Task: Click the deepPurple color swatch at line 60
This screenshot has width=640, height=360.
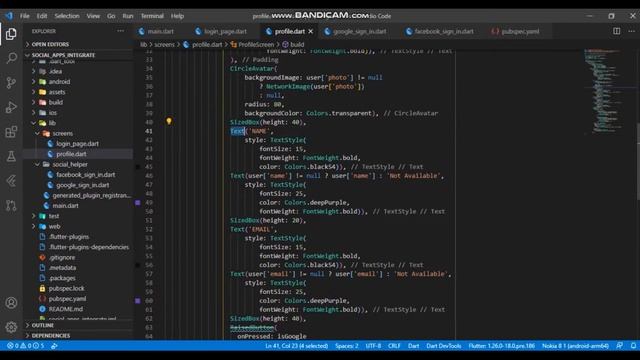Action: 138,301
